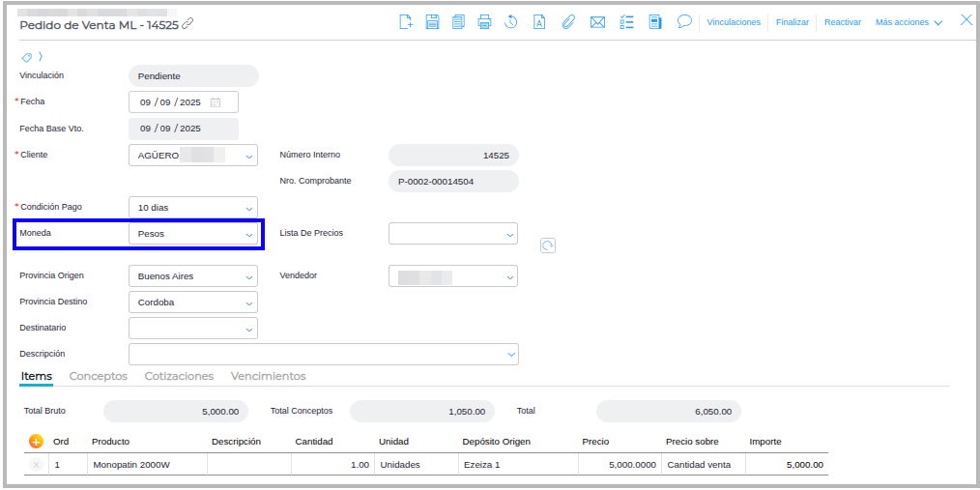
Task: Open the Condición Pago dropdown
Action: 248,208
